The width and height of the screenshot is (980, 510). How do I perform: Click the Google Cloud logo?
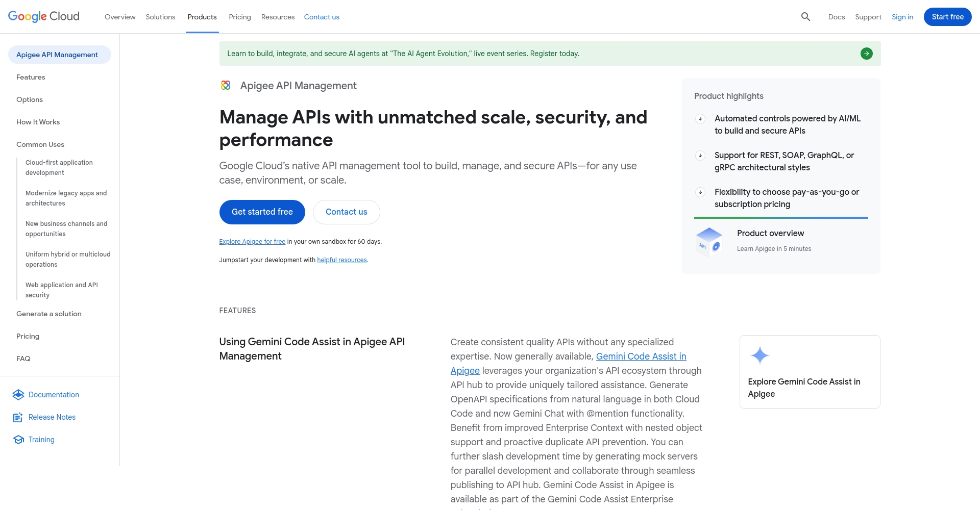pyautogui.click(x=44, y=17)
